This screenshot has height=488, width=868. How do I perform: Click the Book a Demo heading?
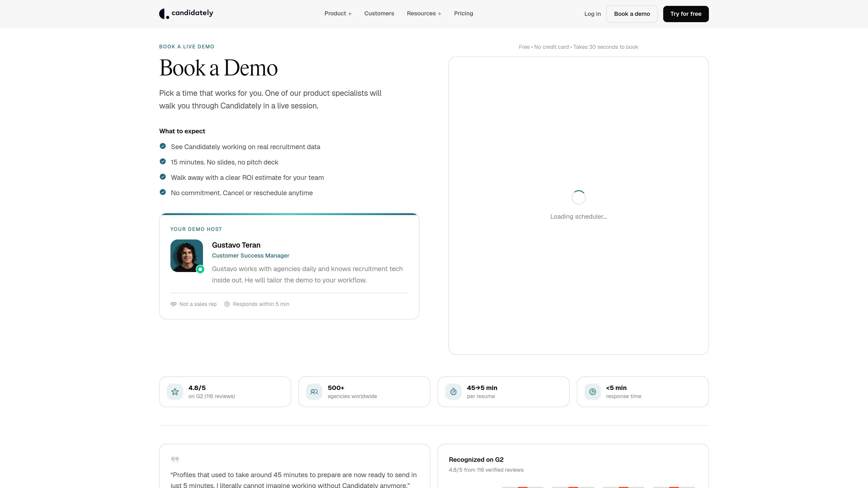pyautogui.click(x=218, y=68)
